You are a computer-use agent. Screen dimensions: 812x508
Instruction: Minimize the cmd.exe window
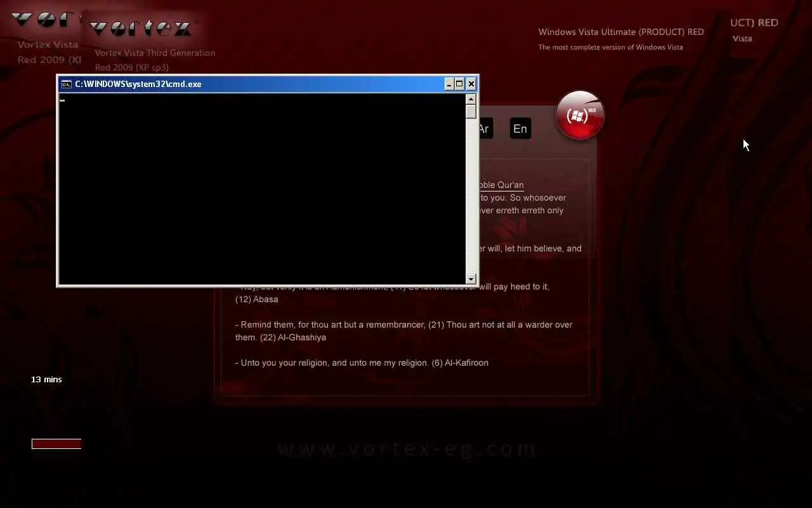click(449, 84)
